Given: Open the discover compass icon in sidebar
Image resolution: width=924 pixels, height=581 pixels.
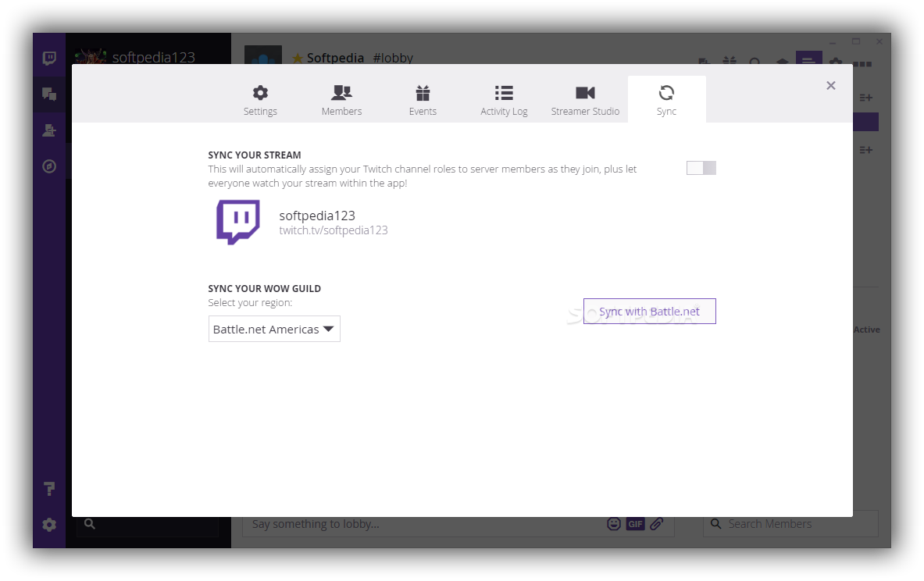Looking at the screenshot, I should (49, 166).
